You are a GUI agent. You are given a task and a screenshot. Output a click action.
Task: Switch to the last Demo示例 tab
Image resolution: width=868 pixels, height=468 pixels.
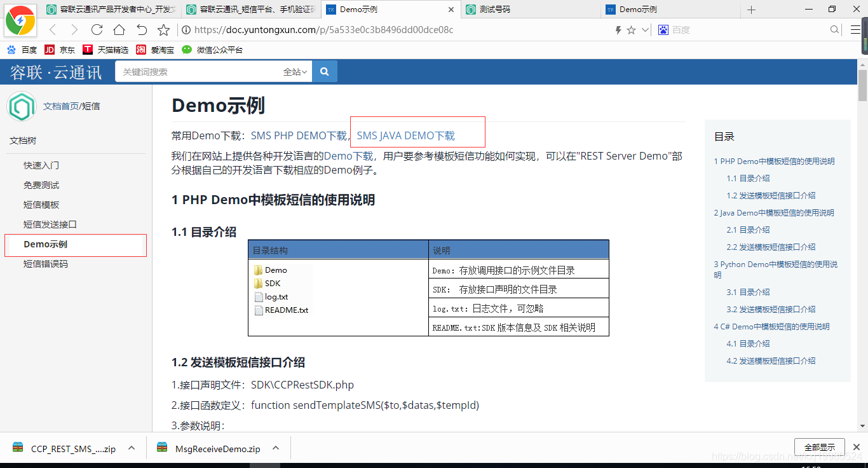click(670, 10)
